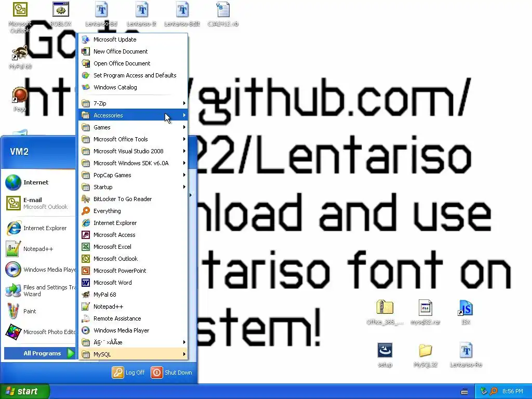Click Notepad++ icon in programs list
The height and width of the screenshot is (399, 532).
point(86,307)
